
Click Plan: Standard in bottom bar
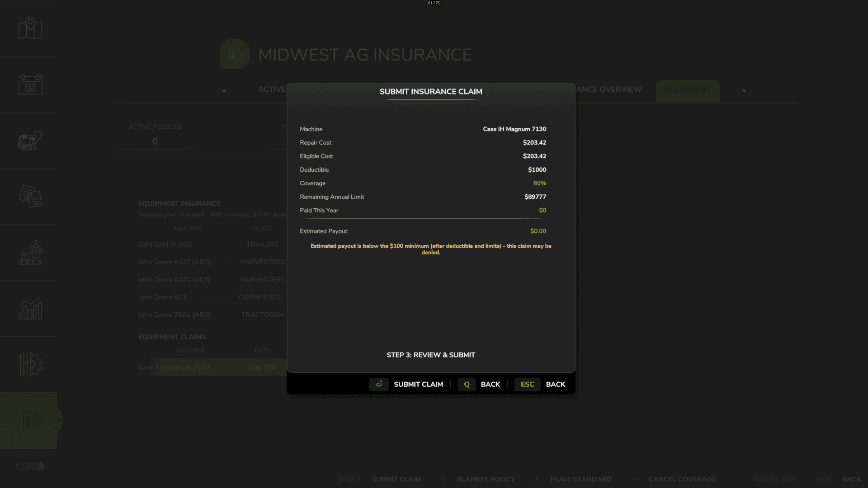(x=581, y=479)
